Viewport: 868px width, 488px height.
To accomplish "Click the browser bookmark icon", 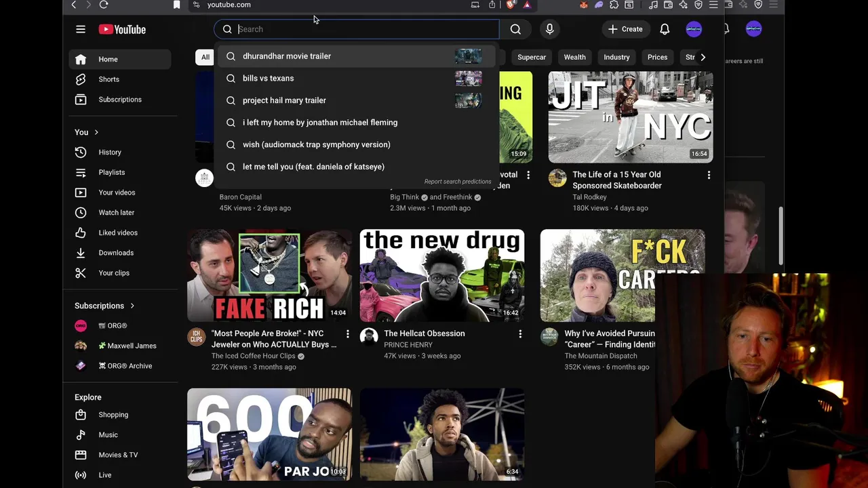I will tap(176, 5).
